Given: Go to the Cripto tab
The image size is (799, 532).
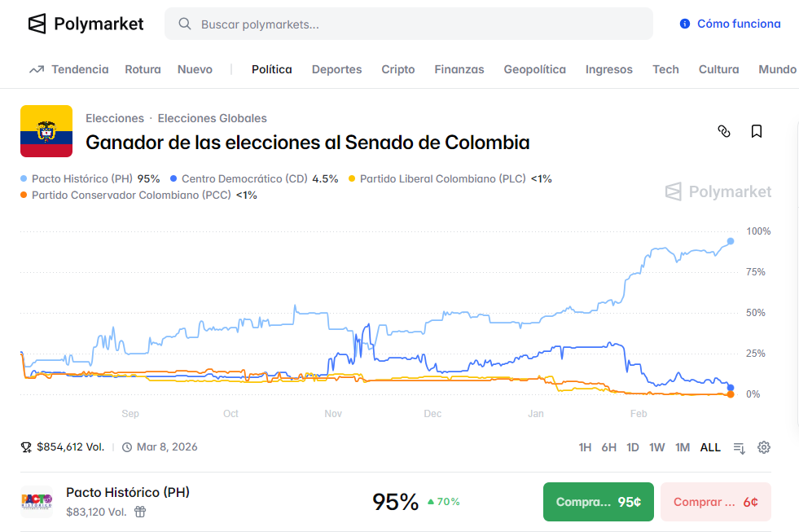Looking at the screenshot, I should tap(397, 69).
